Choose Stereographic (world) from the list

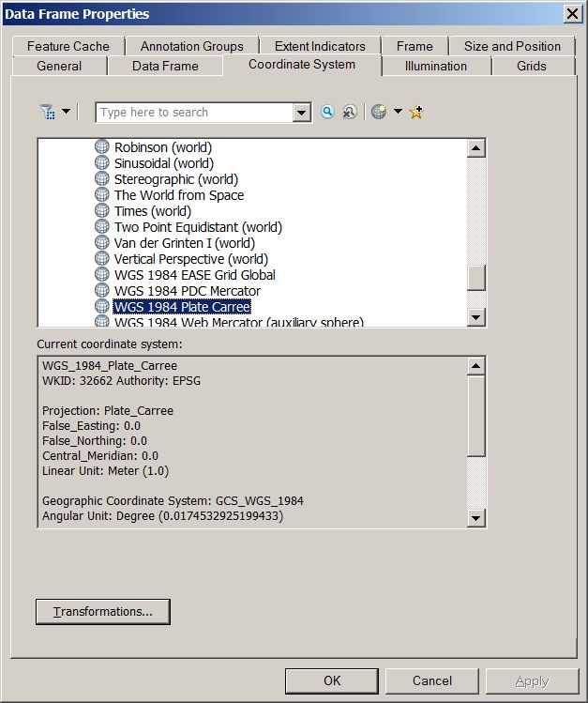(176, 179)
